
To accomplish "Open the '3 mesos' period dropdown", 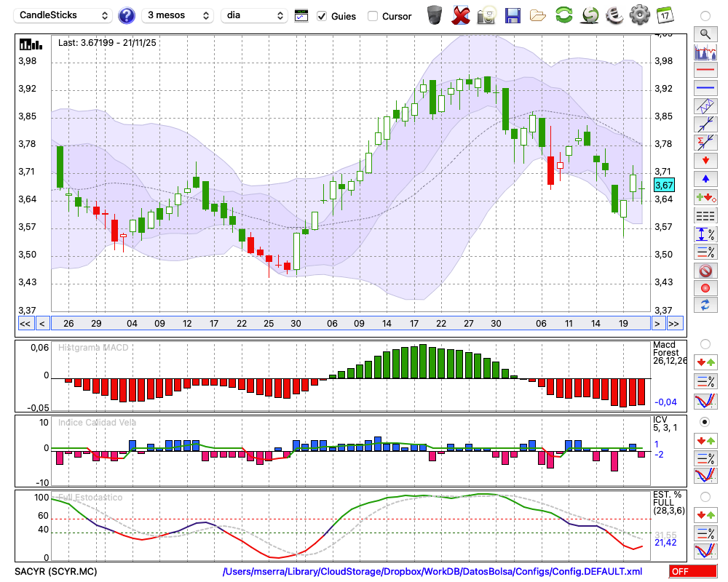I will point(177,15).
